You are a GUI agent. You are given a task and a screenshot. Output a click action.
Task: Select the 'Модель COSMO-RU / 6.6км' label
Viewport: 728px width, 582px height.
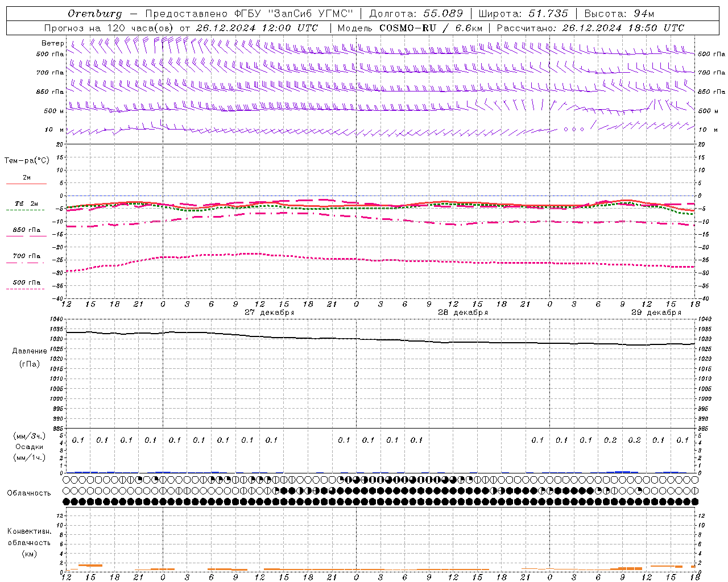click(410, 28)
